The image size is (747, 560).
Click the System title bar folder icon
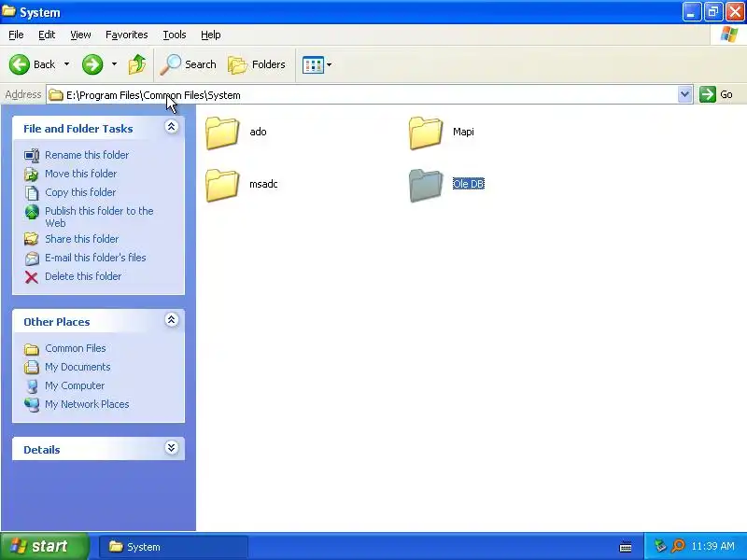coord(8,11)
